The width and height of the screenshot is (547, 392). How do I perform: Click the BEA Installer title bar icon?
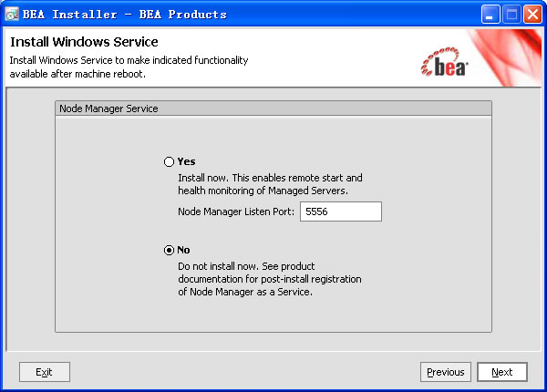12,14
